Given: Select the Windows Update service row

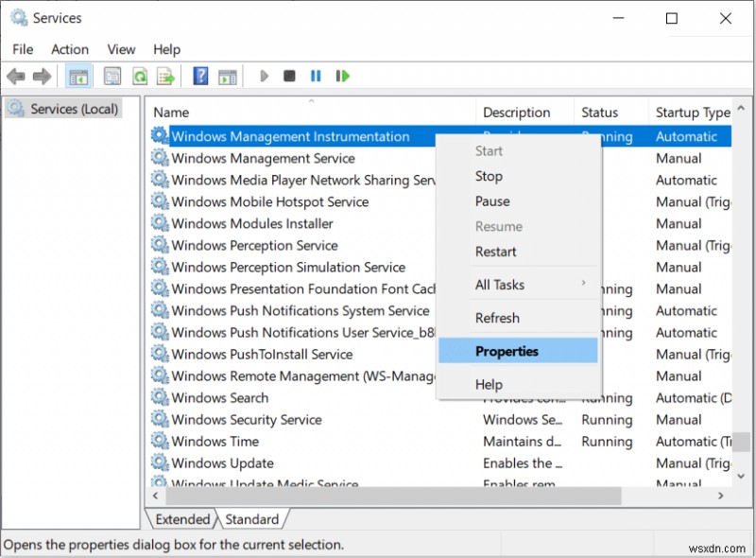Looking at the screenshot, I should [x=223, y=463].
